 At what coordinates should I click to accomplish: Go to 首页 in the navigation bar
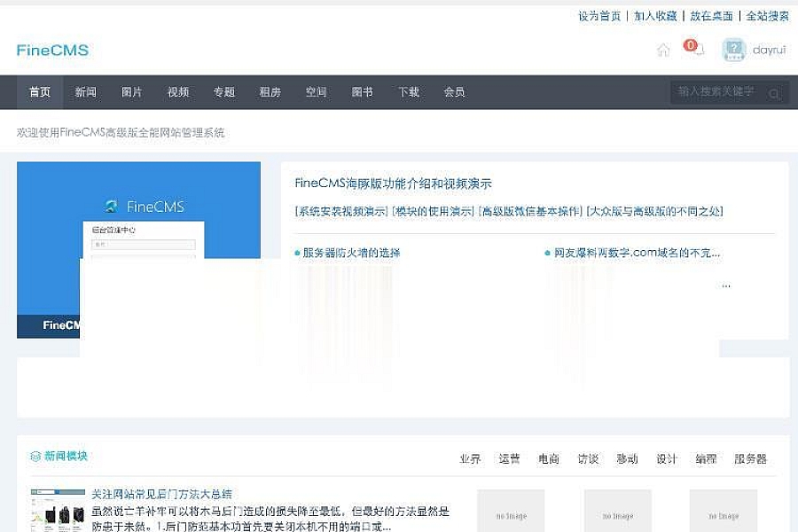point(40,92)
